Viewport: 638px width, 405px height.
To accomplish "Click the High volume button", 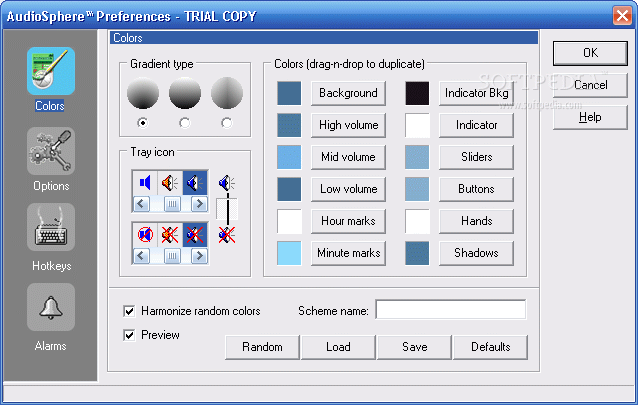I will click(348, 125).
